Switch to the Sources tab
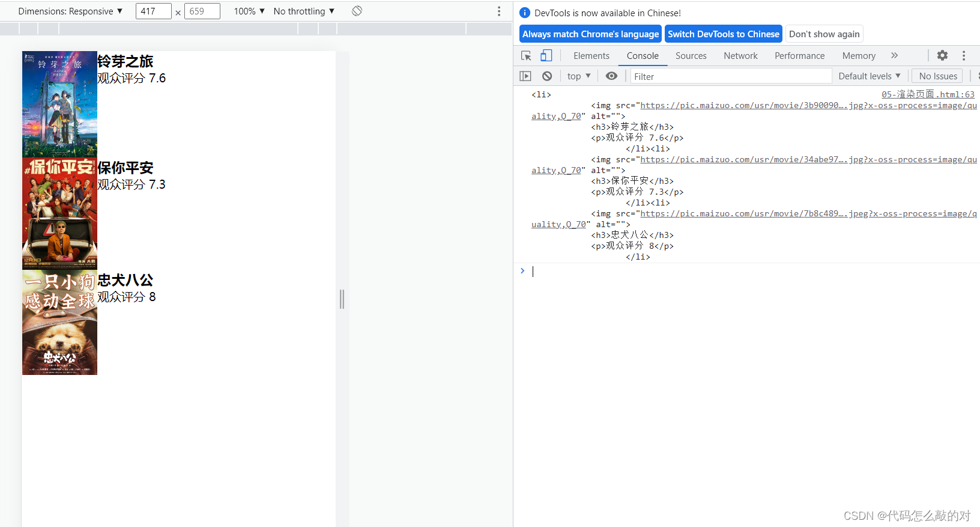Image resolution: width=980 pixels, height=527 pixels. [x=691, y=56]
